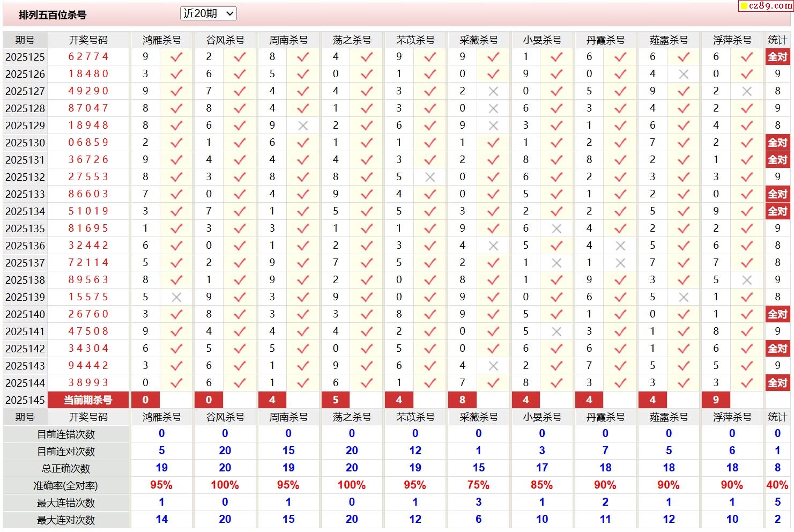Click the period number 2025145
Screen dimensions: 794x532
(25, 400)
